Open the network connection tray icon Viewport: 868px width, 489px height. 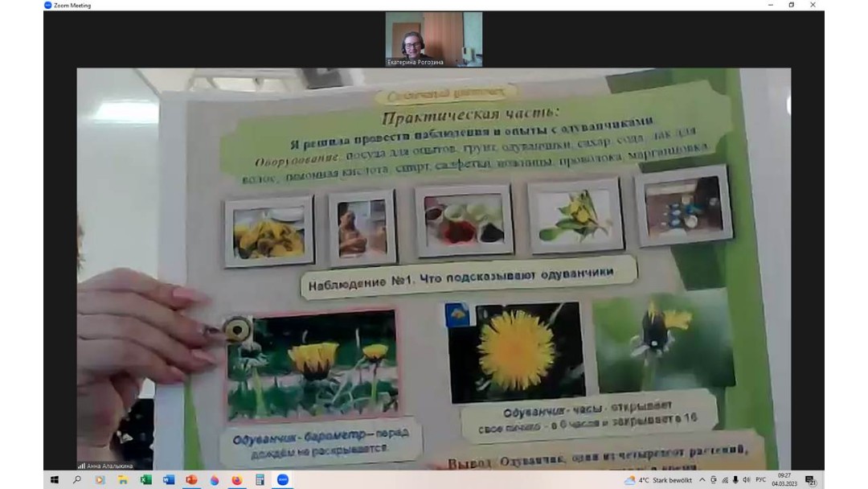[x=724, y=480]
